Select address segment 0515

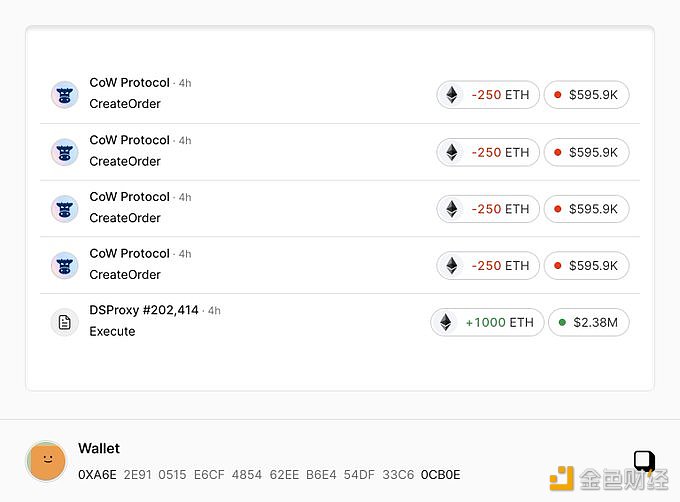[172, 475]
